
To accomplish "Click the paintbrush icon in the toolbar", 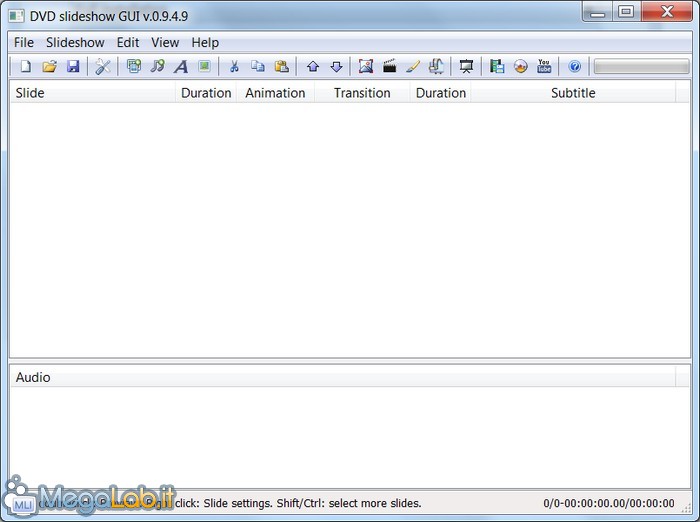I will [x=413, y=67].
